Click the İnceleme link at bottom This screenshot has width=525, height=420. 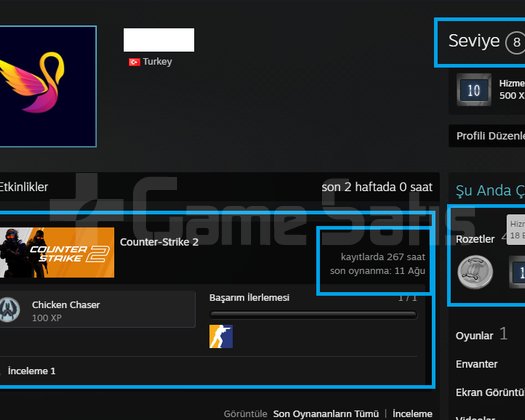pos(412,414)
